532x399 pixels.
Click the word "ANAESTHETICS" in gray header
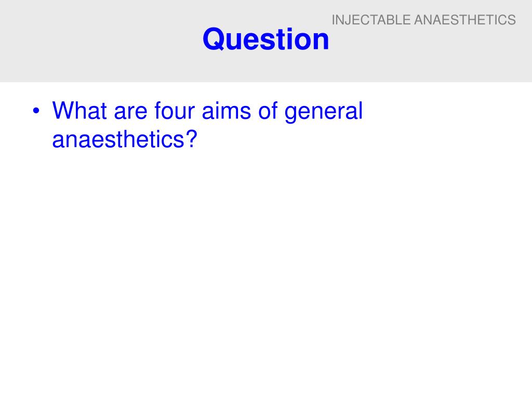pos(465,20)
